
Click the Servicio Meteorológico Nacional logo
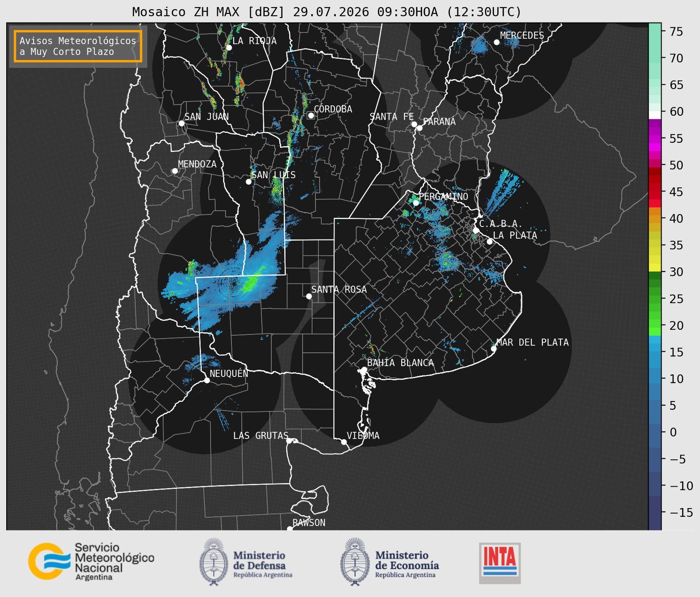[91, 561]
